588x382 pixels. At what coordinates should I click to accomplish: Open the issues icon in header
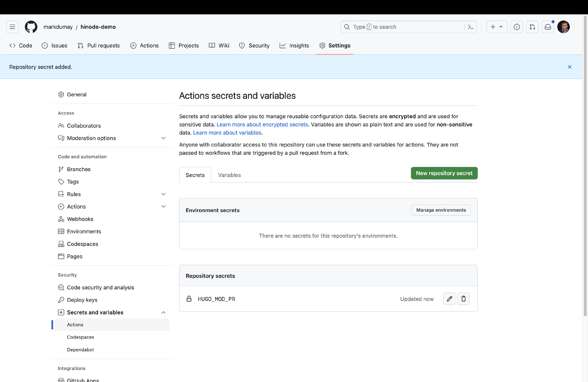[517, 27]
